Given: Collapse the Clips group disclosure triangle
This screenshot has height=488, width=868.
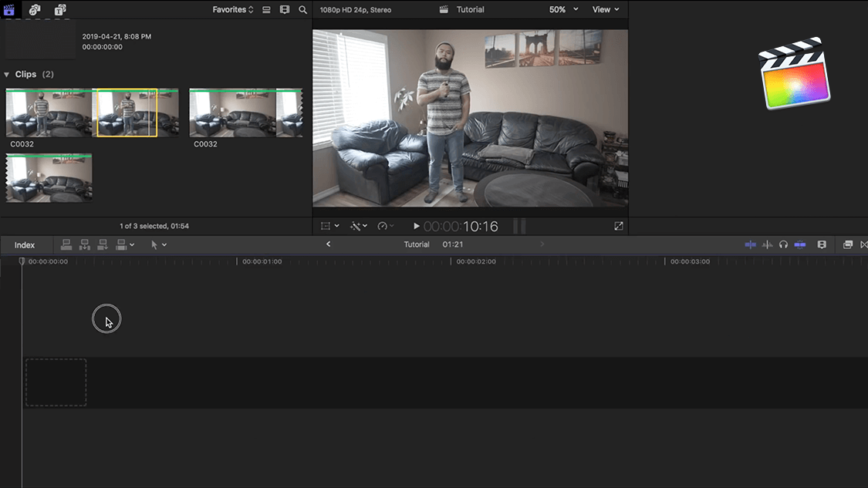Looking at the screenshot, I should tap(7, 75).
